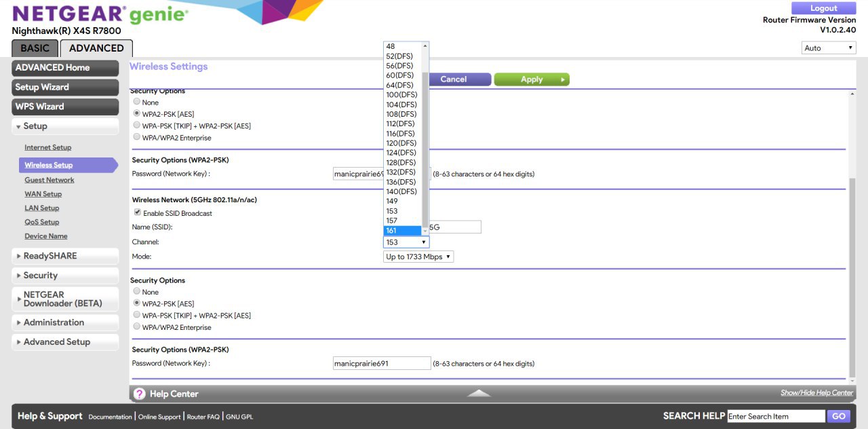Click the Help Center question mark icon
Viewport: 868px width, 429px height.
(x=140, y=394)
